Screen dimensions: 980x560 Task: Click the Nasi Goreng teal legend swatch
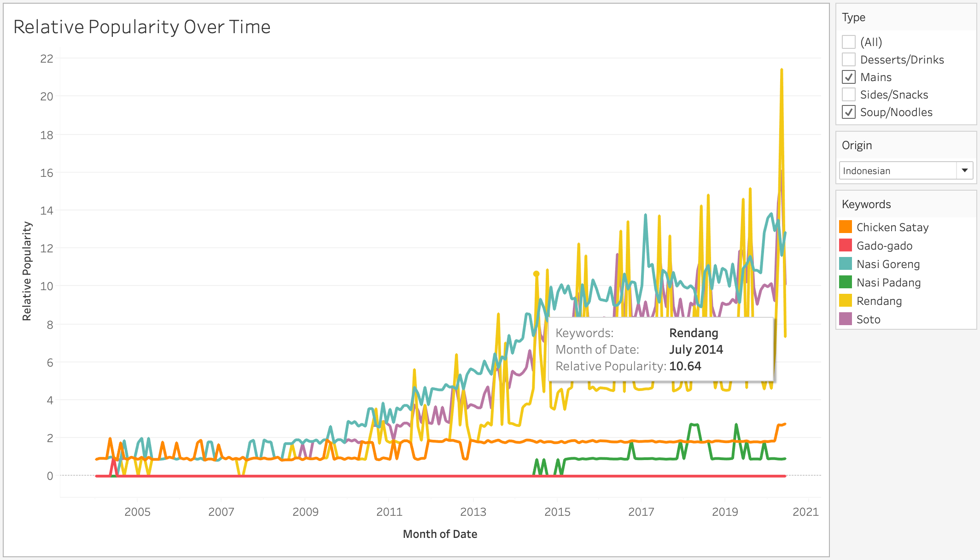[x=846, y=264]
